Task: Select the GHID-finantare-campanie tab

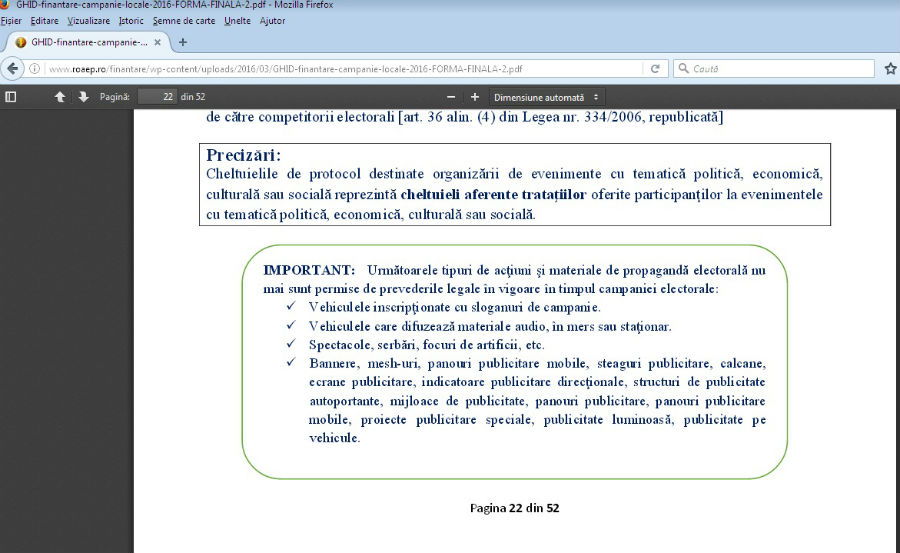Action: (x=88, y=42)
